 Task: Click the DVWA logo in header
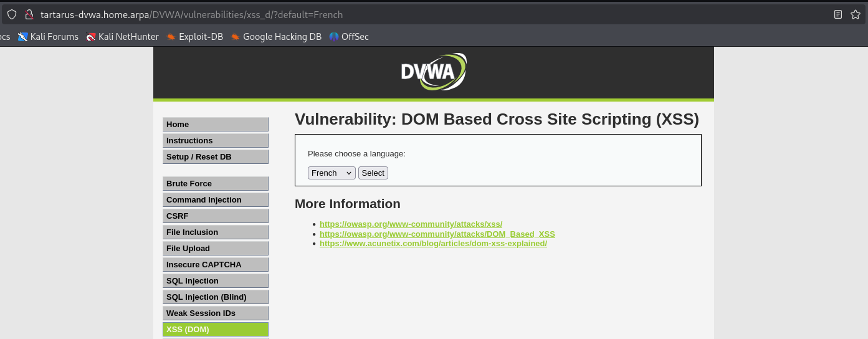coord(433,72)
